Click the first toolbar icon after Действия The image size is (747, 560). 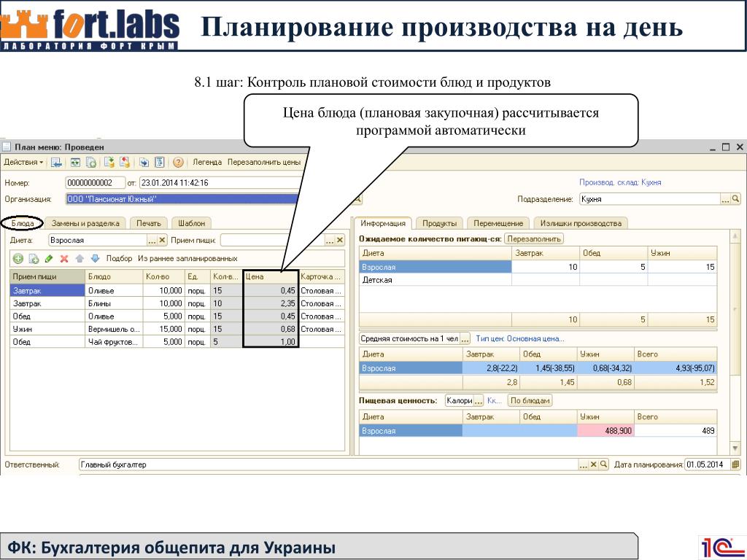(x=56, y=163)
